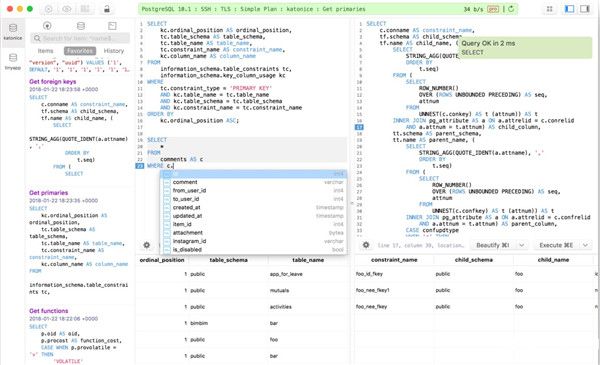Click the refresh icon in connection bar
Viewport: 600px width, 365px height.
pos(511,9)
